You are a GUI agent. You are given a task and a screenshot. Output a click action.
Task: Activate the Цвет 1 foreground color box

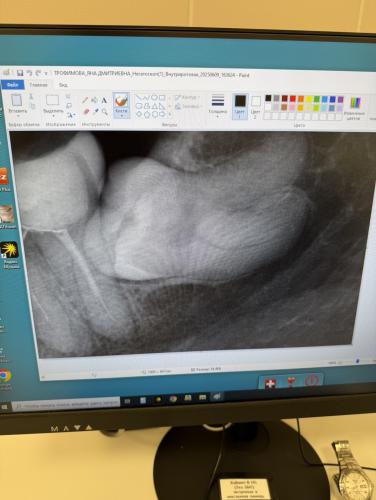pyautogui.click(x=240, y=106)
